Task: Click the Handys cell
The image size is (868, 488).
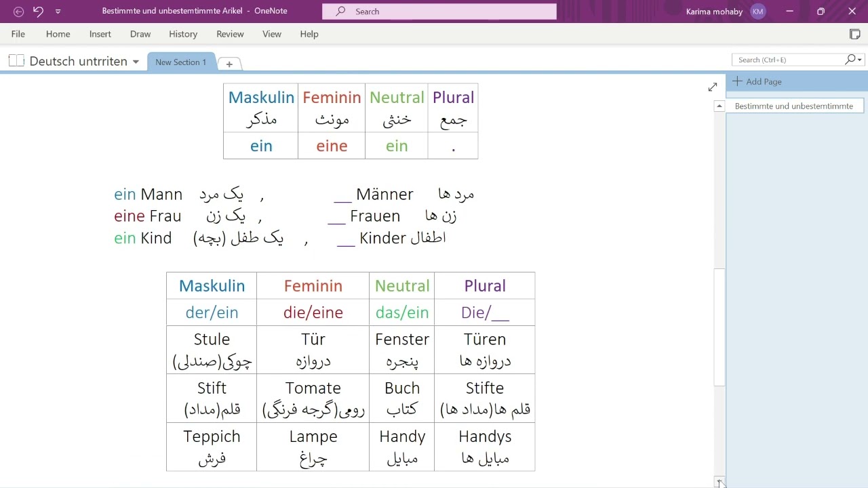Action: point(485,447)
